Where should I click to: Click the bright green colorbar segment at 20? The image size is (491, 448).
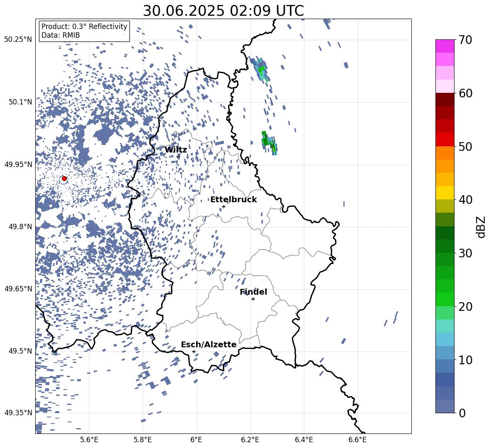point(445,299)
